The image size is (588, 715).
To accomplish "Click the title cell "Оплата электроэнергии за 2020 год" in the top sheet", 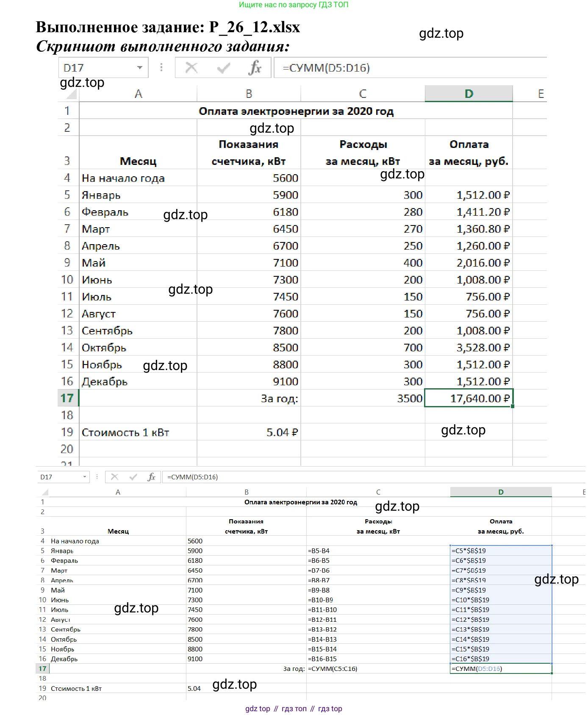I will pos(296,111).
